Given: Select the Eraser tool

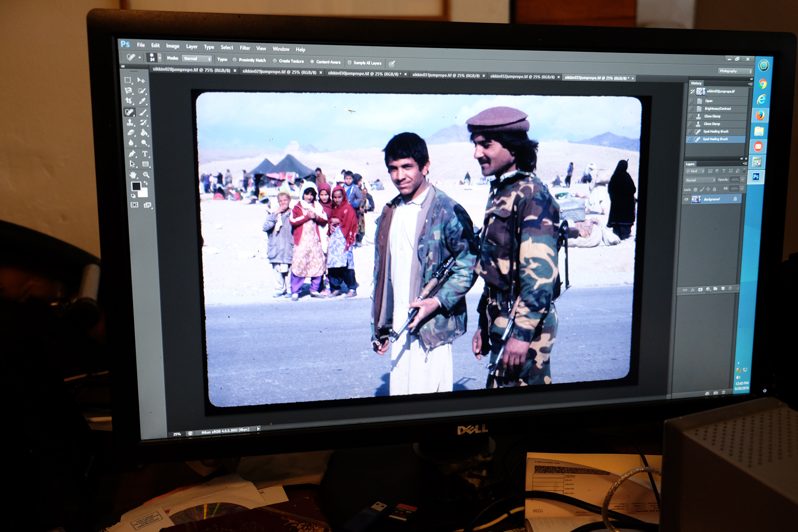Looking at the screenshot, I should [x=131, y=132].
